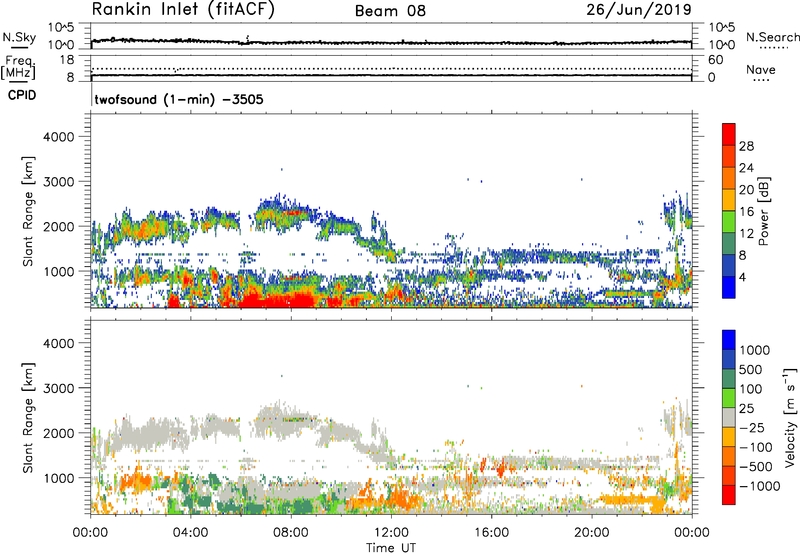
Task: Click the '16' label on power colorbar
Action: coord(746,212)
